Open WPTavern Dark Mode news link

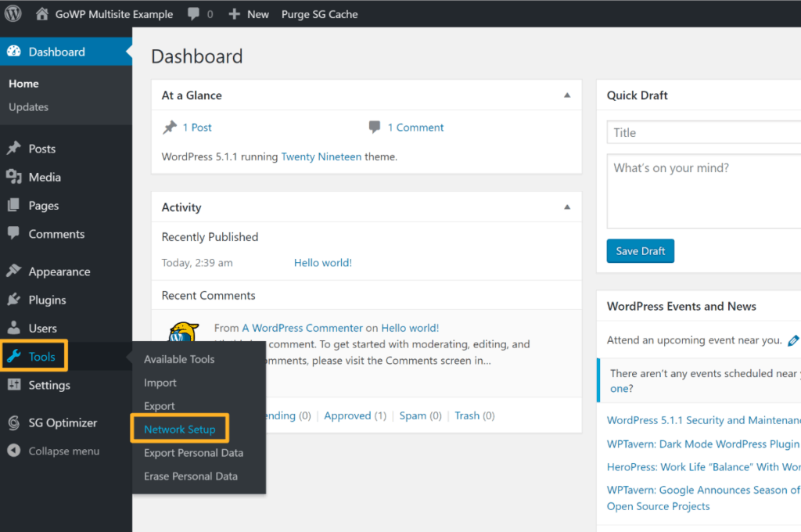[704, 444]
